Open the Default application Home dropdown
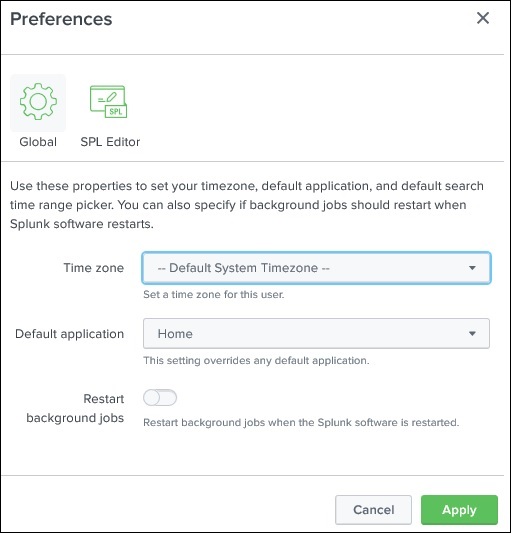This screenshot has width=511, height=533. pos(316,333)
